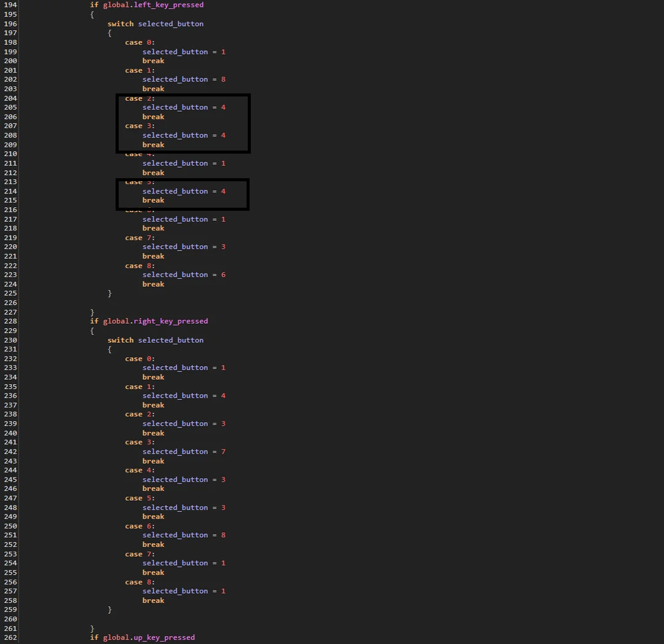Click 'selected_button = 1' on line 211
Viewport: 664px width, 644px height.
tap(184, 163)
